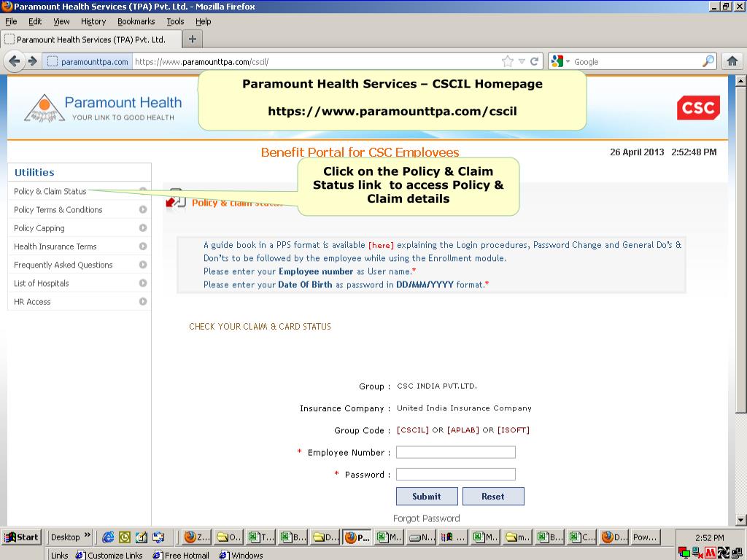Click the page scrollbar up arrow

(740, 81)
